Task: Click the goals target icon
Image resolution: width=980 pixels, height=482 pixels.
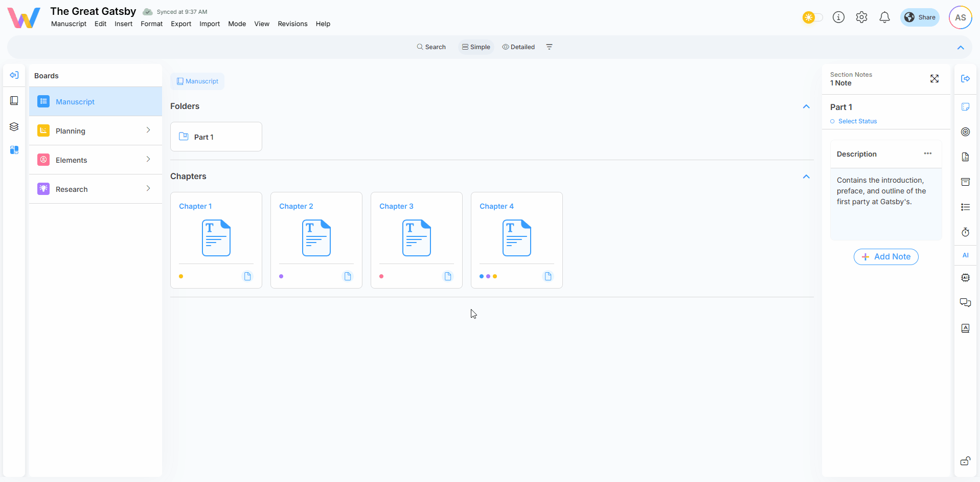Action: click(x=965, y=132)
